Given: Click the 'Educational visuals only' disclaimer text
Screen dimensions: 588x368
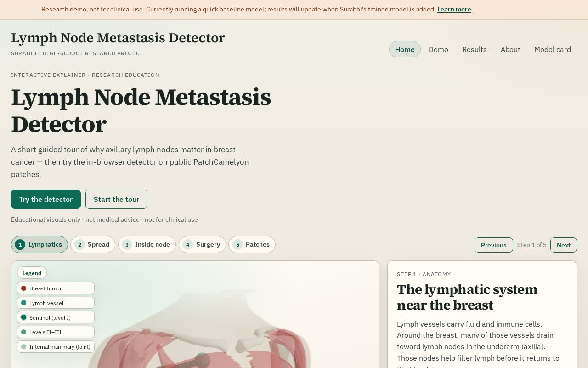Looking at the screenshot, I should pyautogui.click(x=104, y=219).
